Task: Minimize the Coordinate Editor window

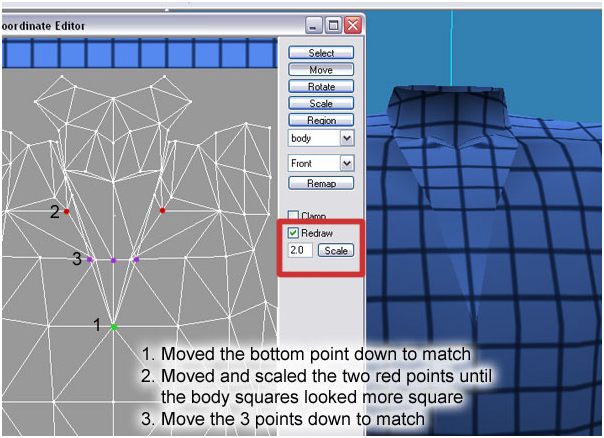Action: tap(314, 26)
